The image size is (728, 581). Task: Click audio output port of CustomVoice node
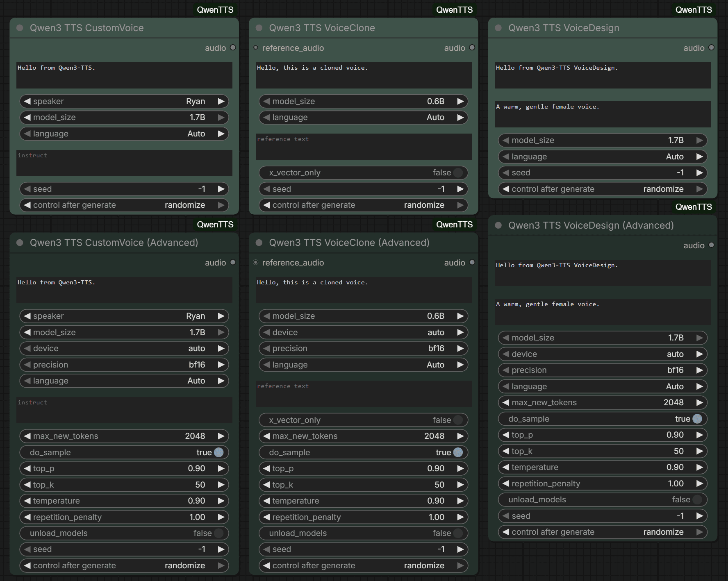pos(233,48)
